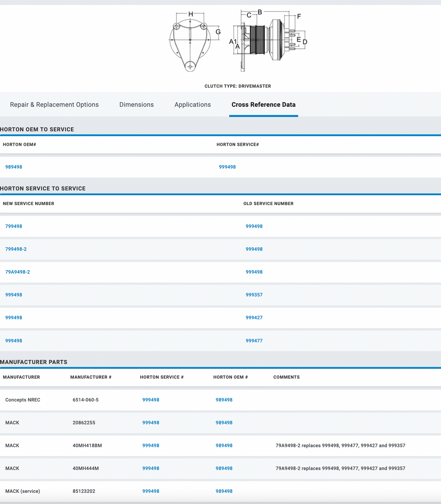Image resolution: width=441 pixels, height=504 pixels.
Task: Switch to the Dimensions tab
Action: tap(136, 105)
